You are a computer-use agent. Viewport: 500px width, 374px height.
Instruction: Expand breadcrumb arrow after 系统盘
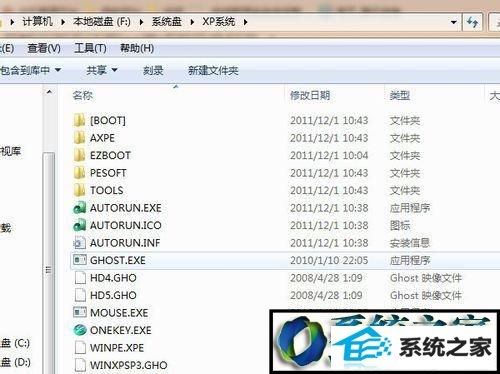(x=192, y=22)
